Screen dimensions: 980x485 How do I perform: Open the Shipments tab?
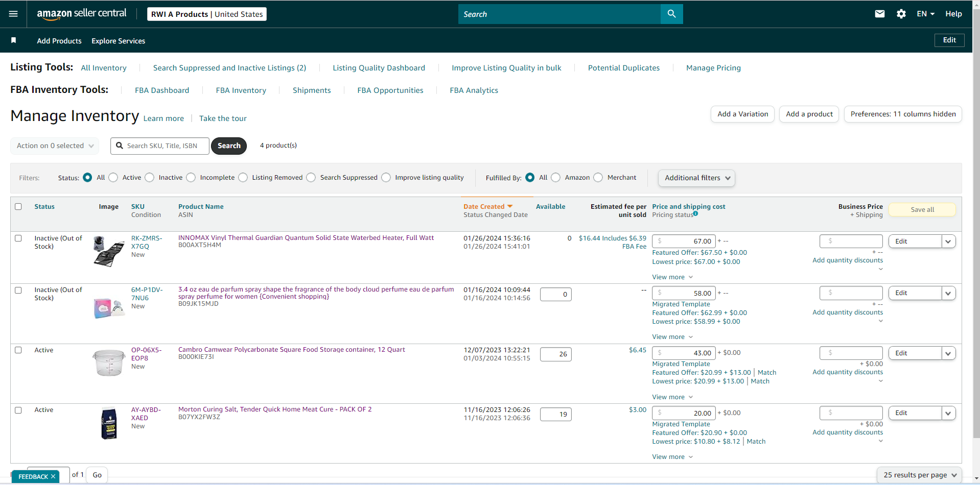click(x=312, y=90)
